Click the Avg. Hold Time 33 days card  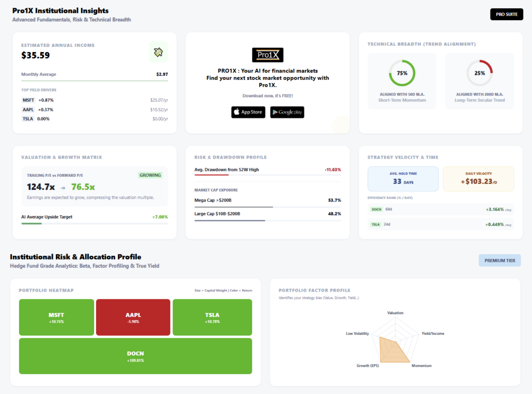pyautogui.click(x=403, y=178)
